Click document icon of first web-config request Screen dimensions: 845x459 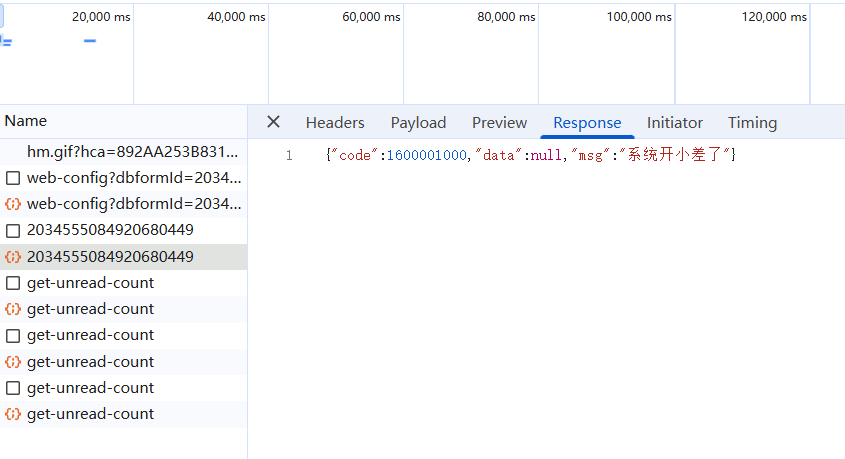[x=13, y=178]
